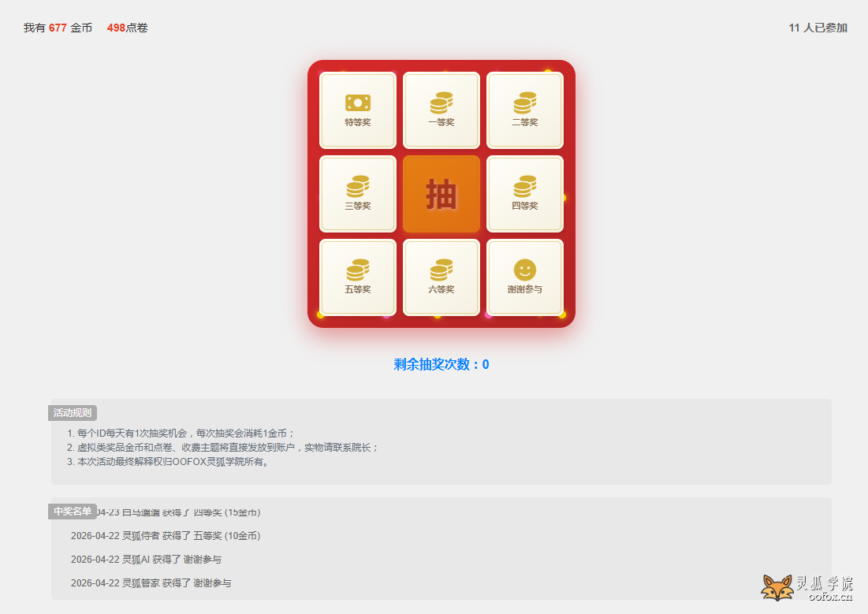Click the 四等奖 coin prize tile
This screenshot has width=868, height=614.
pyautogui.click(x=525, y=194)
